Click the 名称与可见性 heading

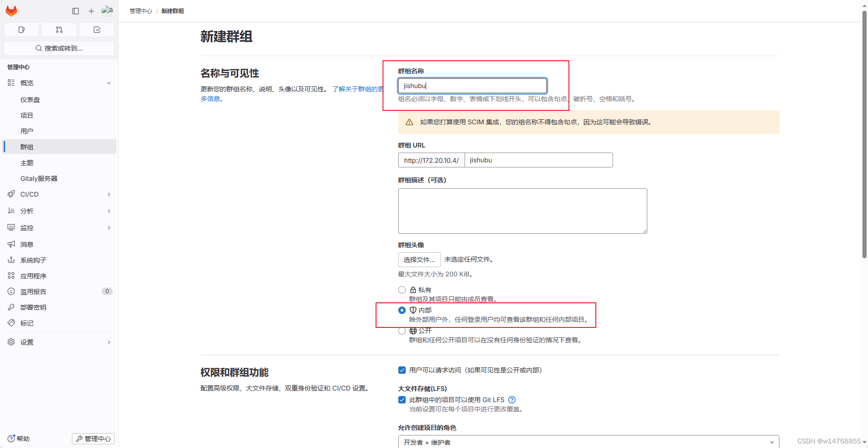coord(230,73)
